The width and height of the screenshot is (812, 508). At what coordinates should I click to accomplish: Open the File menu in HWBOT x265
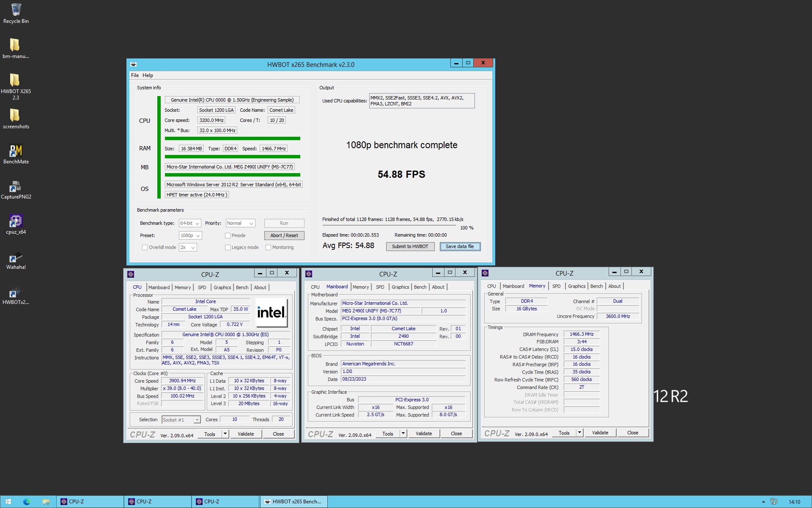(x=135, y=75)
